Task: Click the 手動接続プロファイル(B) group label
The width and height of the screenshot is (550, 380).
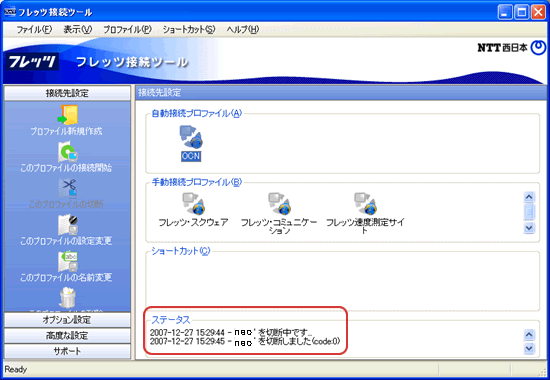Action: [197, 182]
